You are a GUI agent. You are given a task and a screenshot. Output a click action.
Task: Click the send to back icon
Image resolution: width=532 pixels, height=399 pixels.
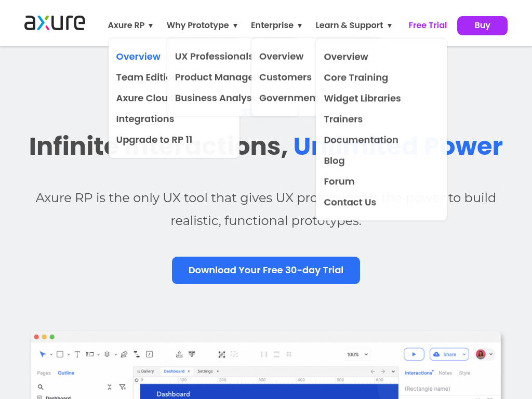(x=192, y=354)
